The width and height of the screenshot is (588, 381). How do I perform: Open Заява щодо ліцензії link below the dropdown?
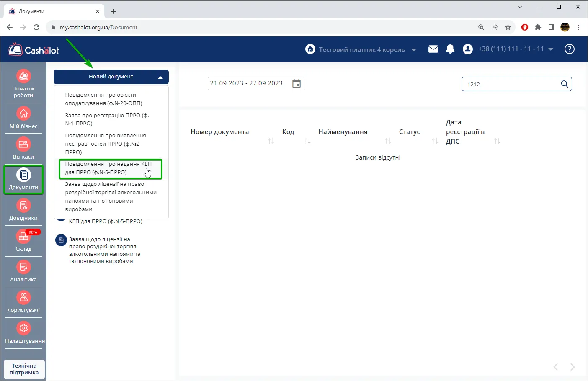tap(105, 250)
